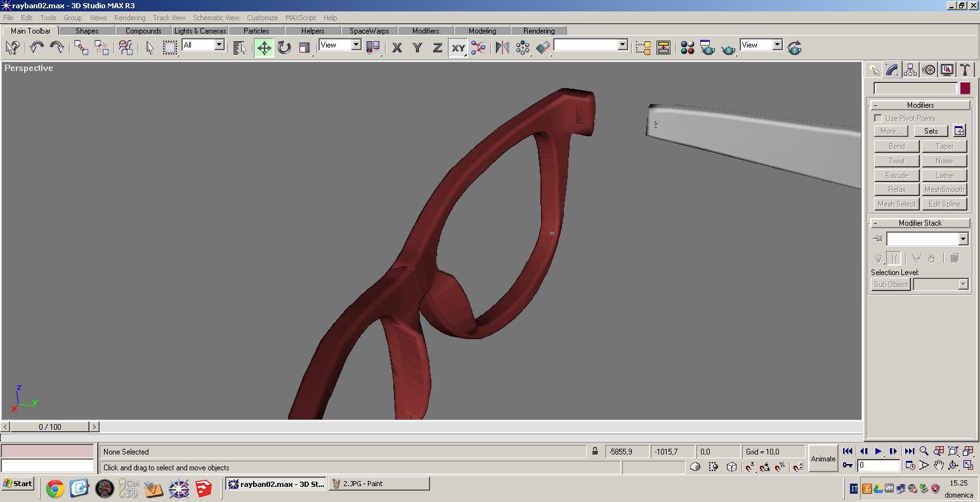Click the Align tool icon
The image size is (980, 502).
pyautogui.click(x=543, y=48)
